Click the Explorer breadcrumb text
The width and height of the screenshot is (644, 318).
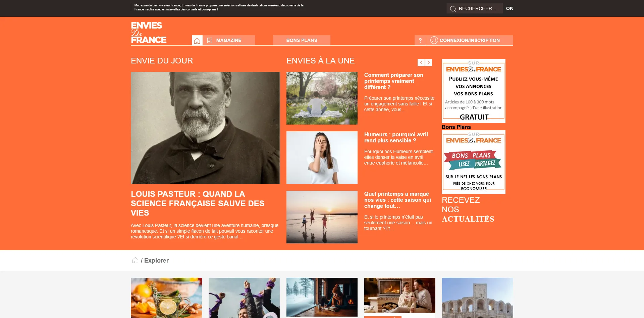[156, 261]
